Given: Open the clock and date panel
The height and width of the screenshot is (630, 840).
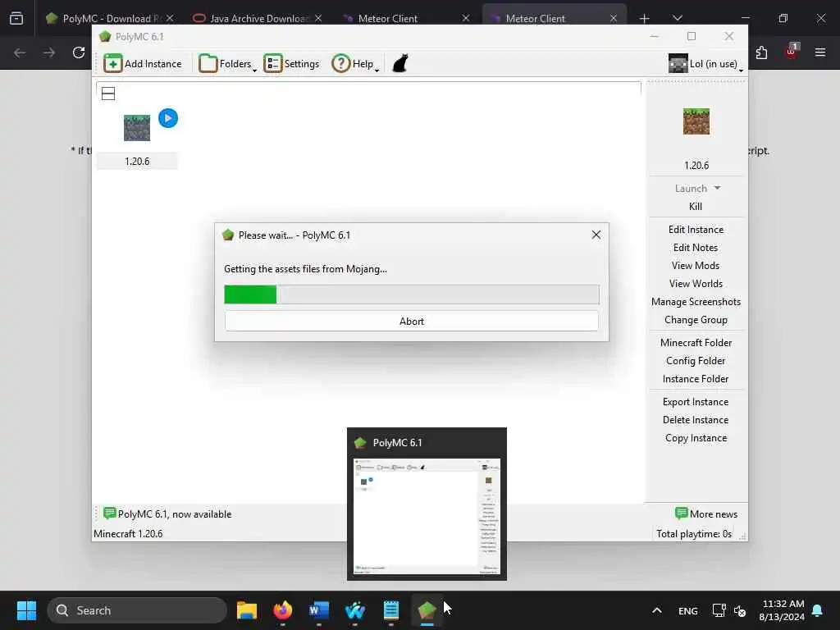Looking at the screenshot, I should click(x=782, y=610).
